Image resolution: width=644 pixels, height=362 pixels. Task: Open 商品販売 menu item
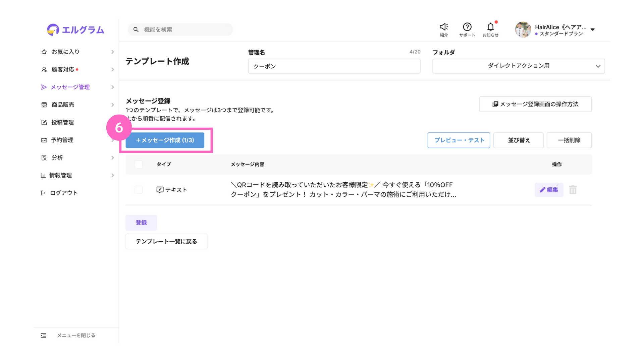[x=63, y=105]
